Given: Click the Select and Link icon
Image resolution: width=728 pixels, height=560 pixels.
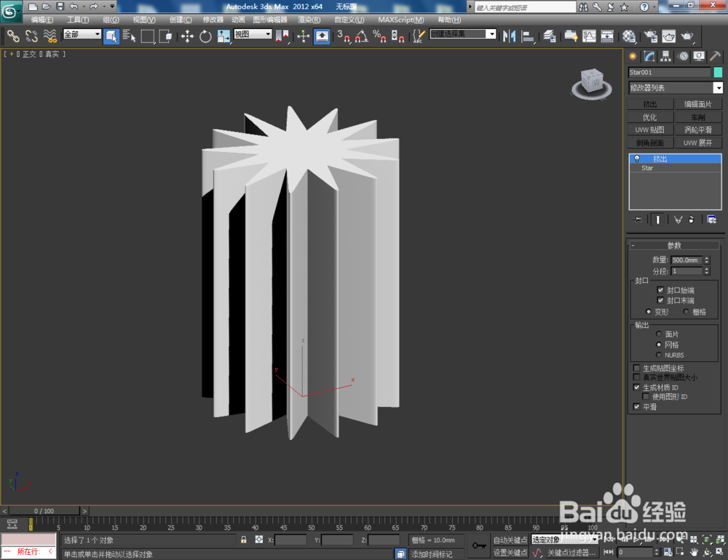Looking at the screenshot, I should coord(13,36).
